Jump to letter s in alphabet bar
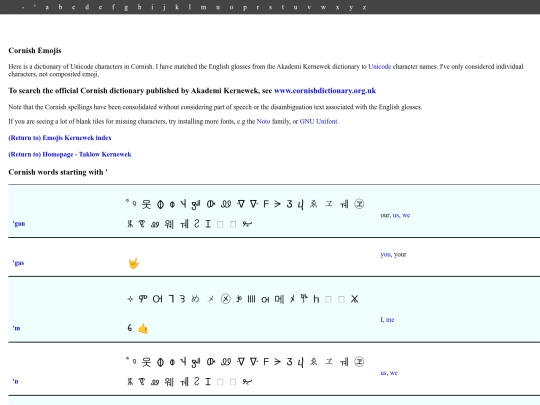 (270, 7)
